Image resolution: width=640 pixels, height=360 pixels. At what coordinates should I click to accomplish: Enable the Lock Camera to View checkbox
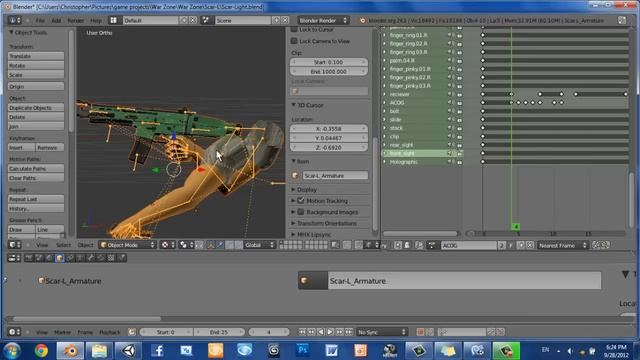point(294,41)
